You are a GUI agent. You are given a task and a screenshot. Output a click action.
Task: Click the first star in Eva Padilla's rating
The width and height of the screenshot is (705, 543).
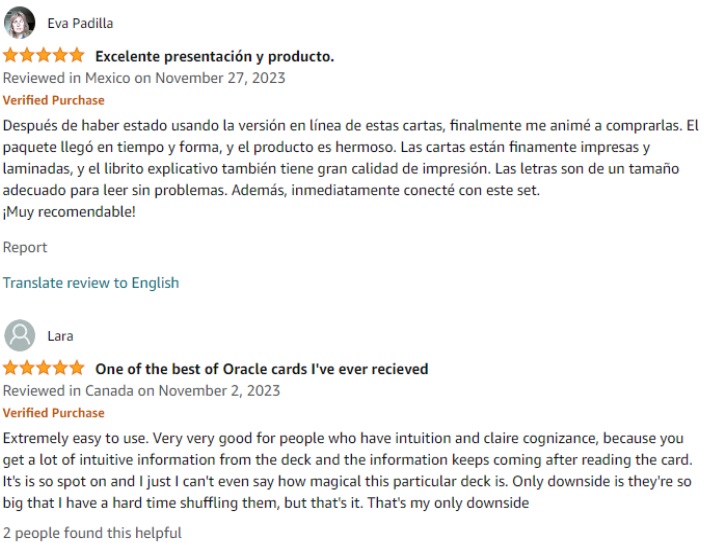tap(11, 56)
